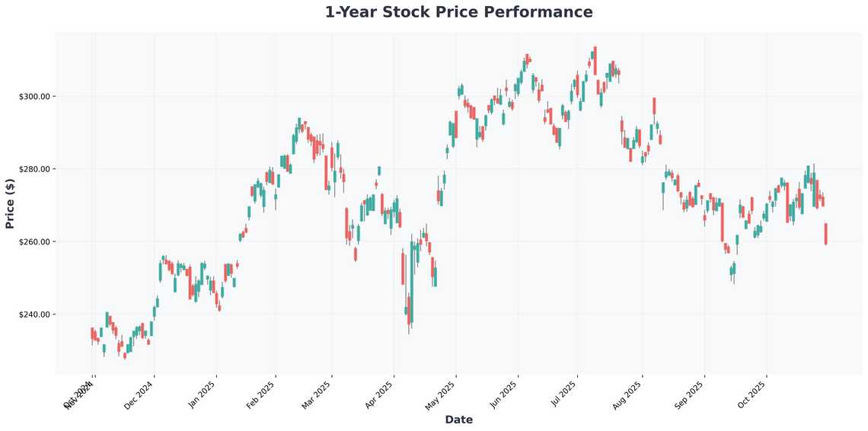
Task: Click the $240.00 price tick label
Action: tap(35, 314)
